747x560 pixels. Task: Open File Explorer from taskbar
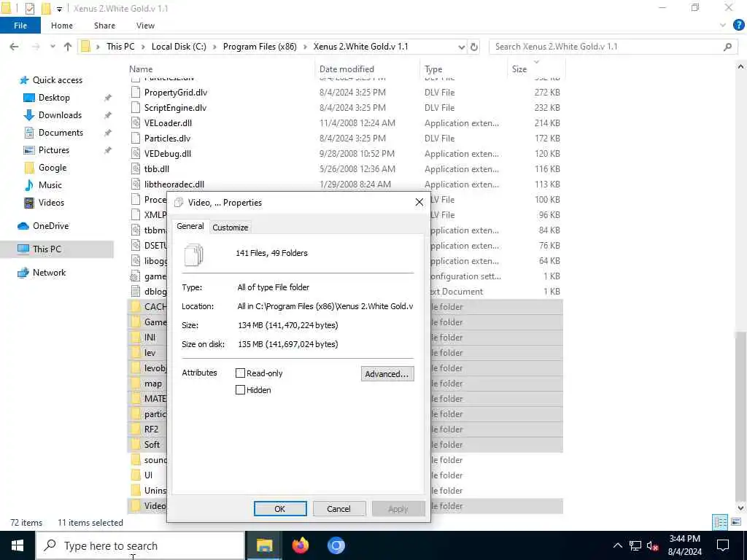[x=264, y=545]
